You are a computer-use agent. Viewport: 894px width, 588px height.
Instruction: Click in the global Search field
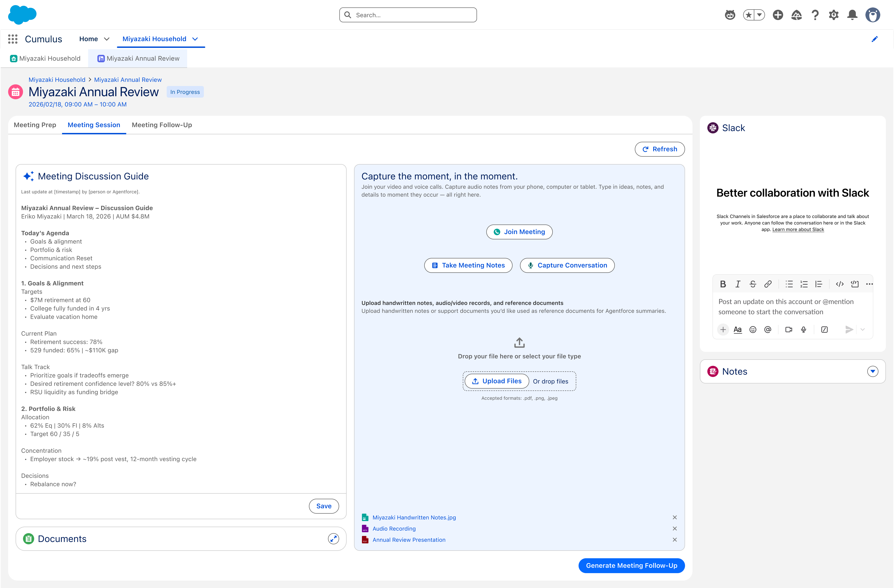tap(408, 15)
